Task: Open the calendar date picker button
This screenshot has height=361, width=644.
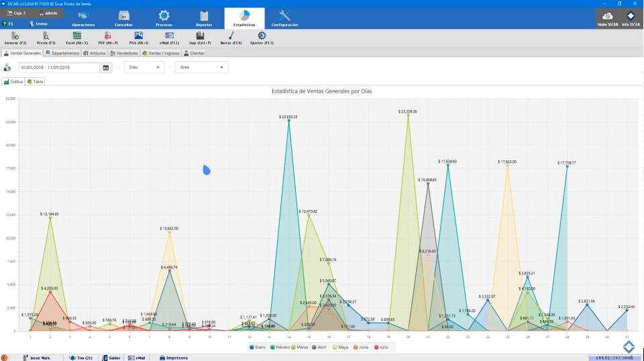Action: click(x=106, y=67)
